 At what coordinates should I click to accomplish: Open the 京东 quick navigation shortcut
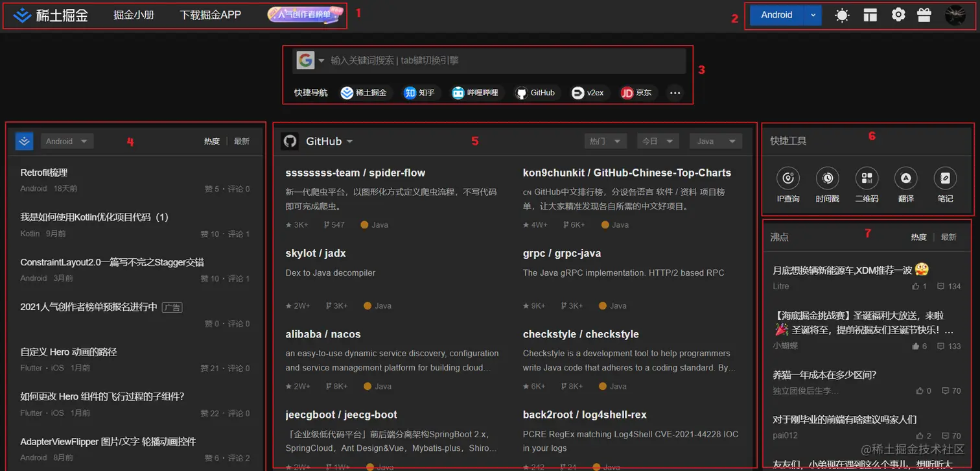[x=636, y=93]
